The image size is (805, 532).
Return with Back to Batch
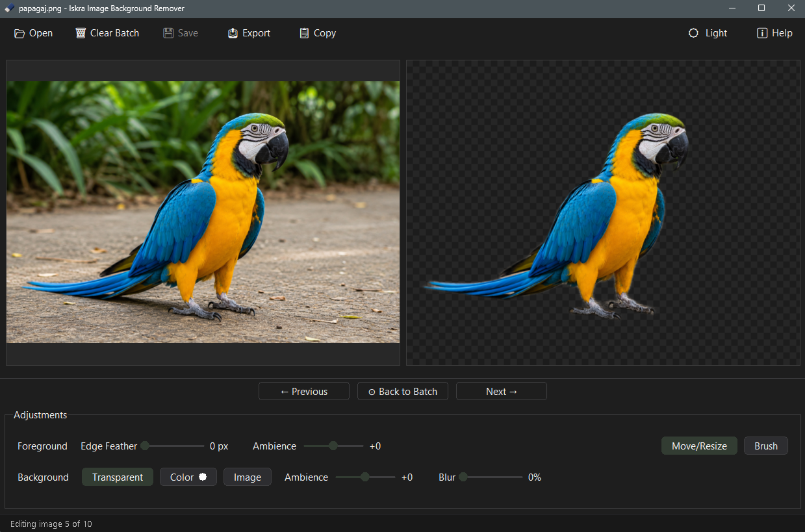point(403,391)
